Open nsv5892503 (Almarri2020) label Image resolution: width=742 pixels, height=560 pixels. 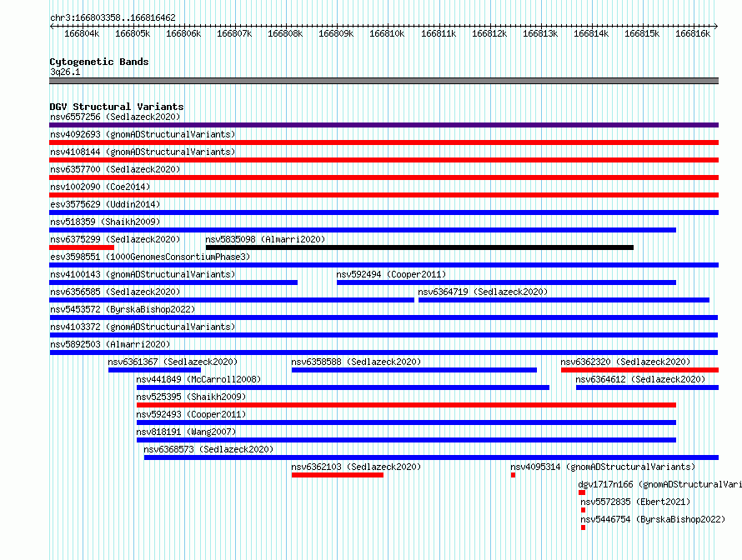pos(110,344)
